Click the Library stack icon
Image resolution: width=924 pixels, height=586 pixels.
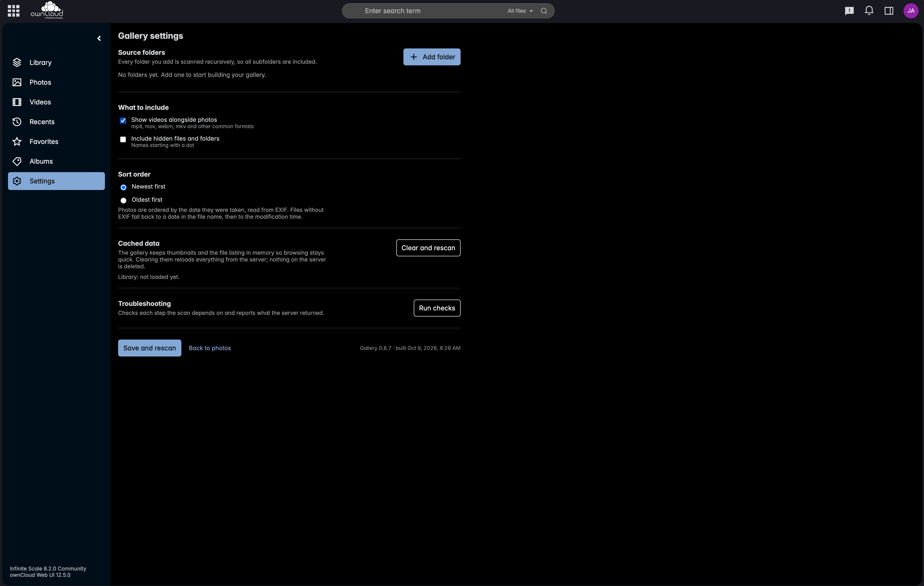coord(17,63)
